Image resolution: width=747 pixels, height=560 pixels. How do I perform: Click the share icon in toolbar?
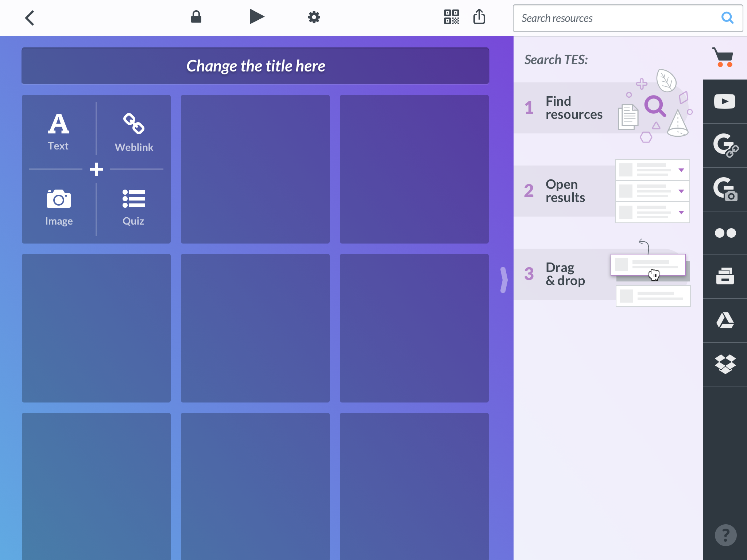479,17
